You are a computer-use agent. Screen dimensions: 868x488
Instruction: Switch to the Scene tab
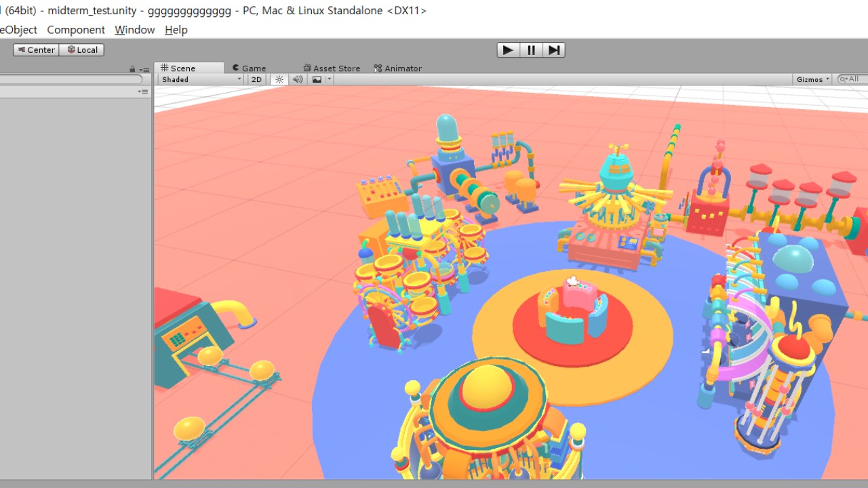coord(189,68)
